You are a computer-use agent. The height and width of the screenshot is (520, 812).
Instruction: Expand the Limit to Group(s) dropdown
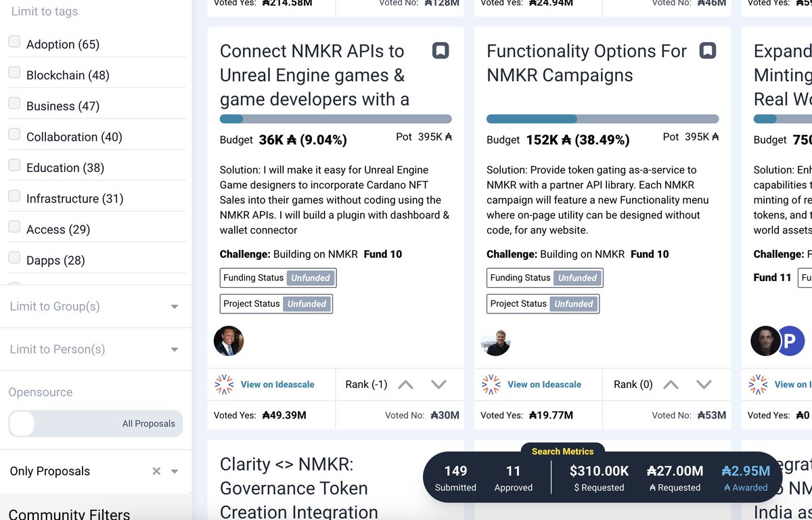point(175,307)
